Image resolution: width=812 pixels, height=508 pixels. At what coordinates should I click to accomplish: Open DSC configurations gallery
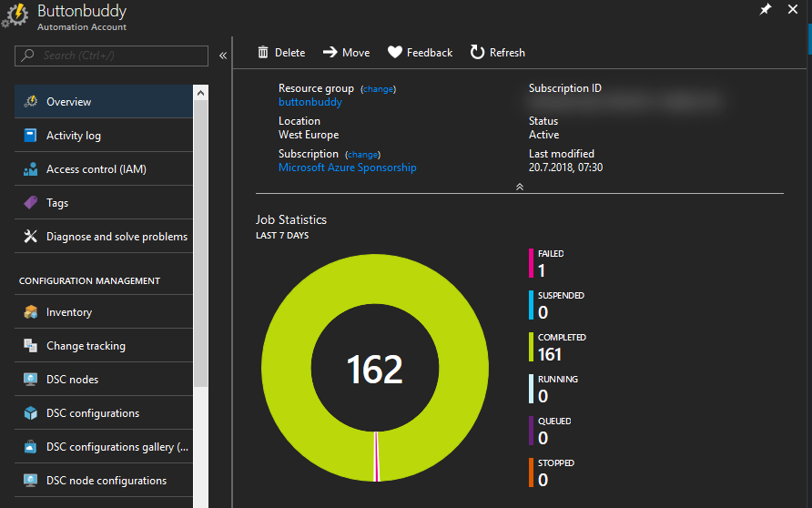(104, 446)
